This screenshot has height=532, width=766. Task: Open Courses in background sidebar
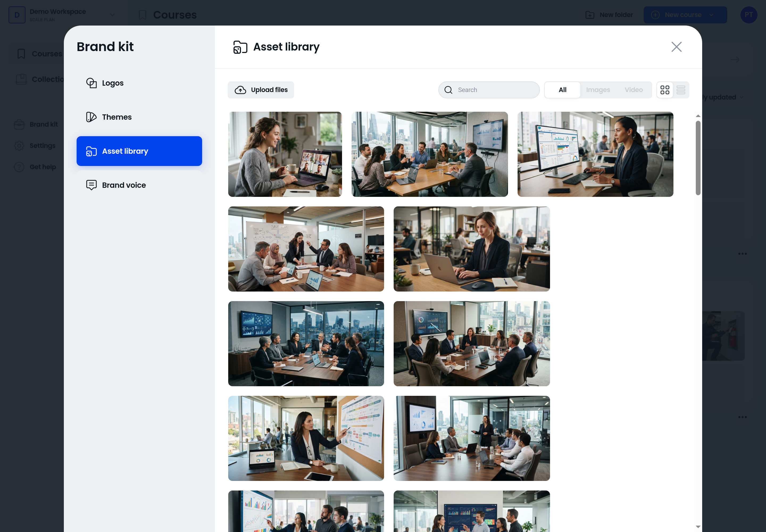[x=39, y=54]
